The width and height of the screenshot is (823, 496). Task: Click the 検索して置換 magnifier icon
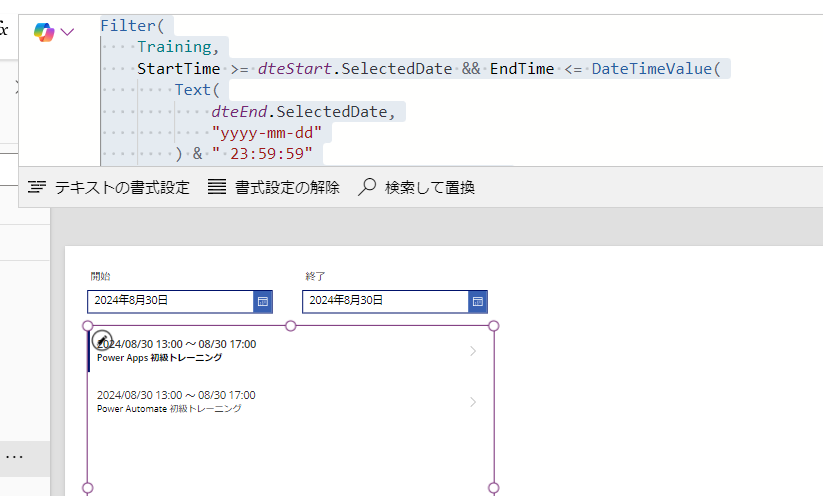pyautogui.click(x=367, y=187)
